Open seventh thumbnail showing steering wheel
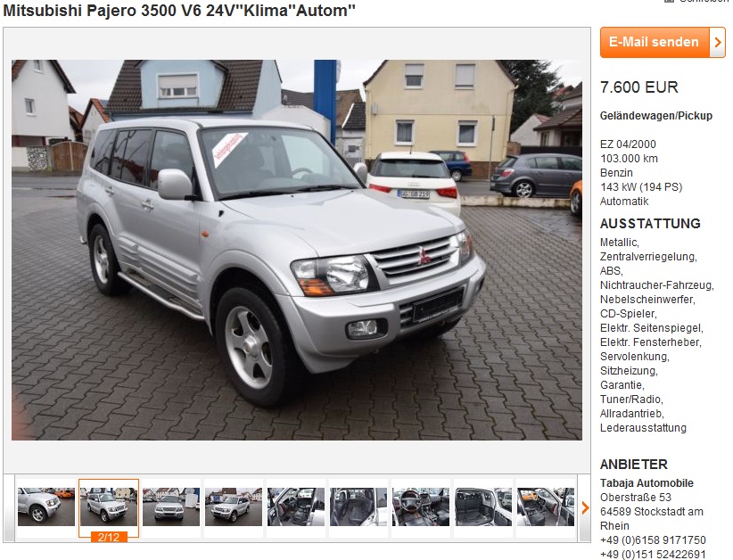 point(421,506)
